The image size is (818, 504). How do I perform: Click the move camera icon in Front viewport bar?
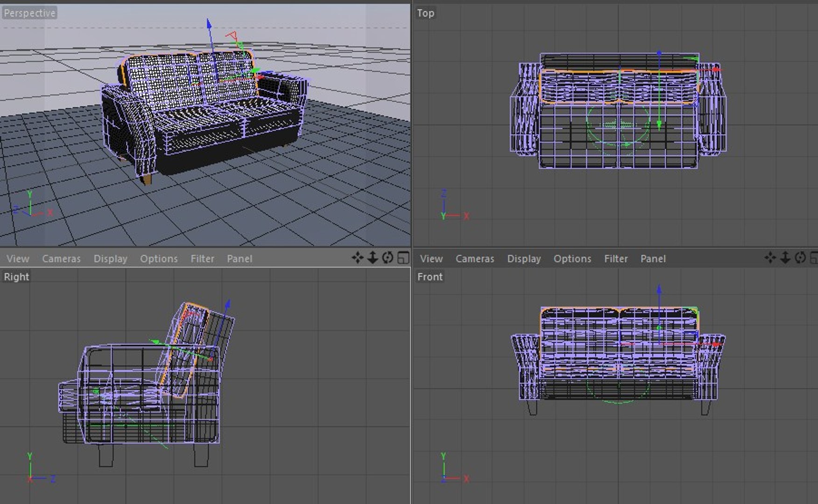(x=770, y=258)
